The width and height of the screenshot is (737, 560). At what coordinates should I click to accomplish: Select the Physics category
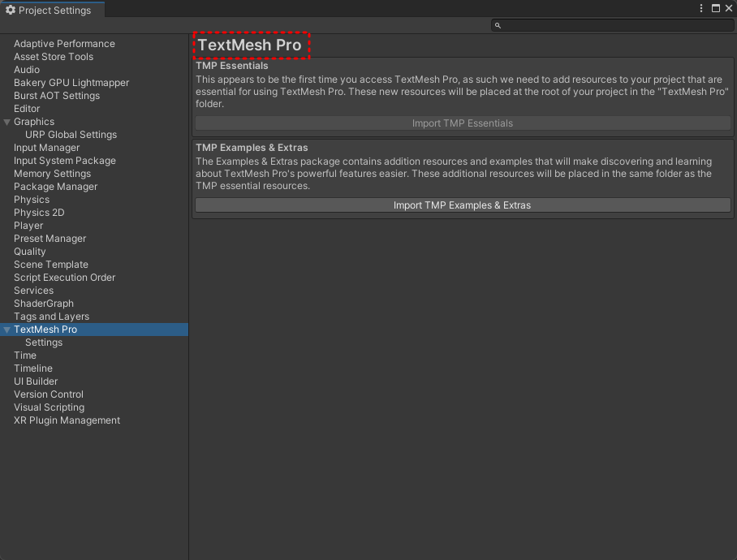[32, 200]
